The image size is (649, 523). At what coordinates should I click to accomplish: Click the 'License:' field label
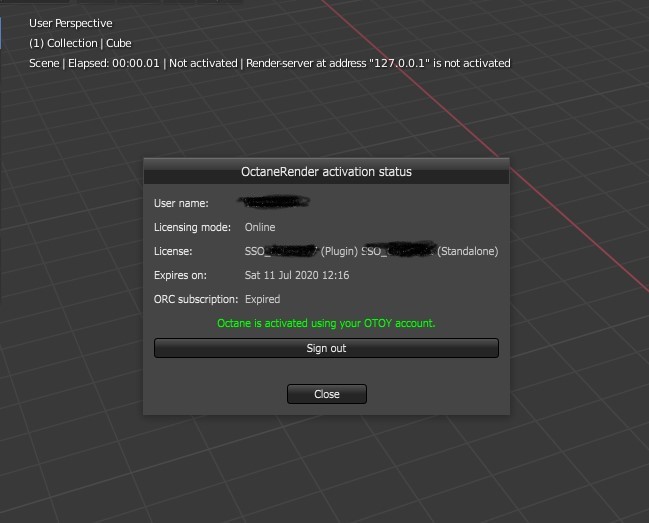[x=173, y=251]
